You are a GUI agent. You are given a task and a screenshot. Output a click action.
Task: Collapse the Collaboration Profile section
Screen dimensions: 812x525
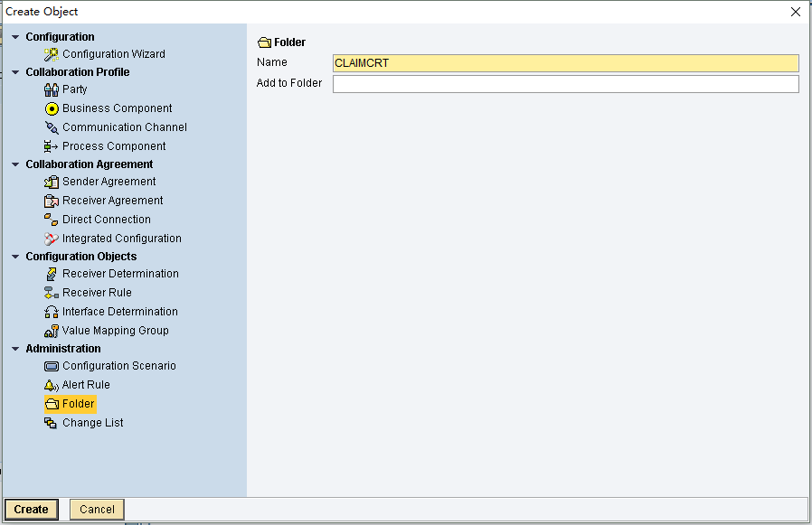[x=15, y=72]
